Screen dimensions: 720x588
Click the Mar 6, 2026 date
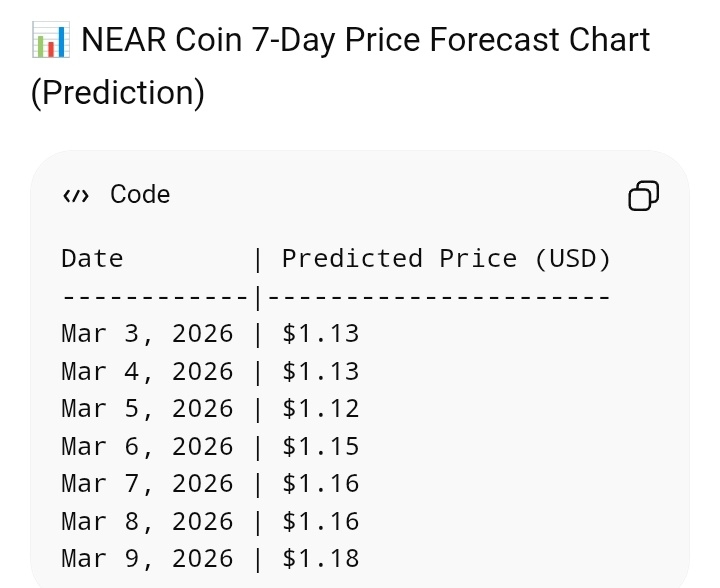click(147, 447)
